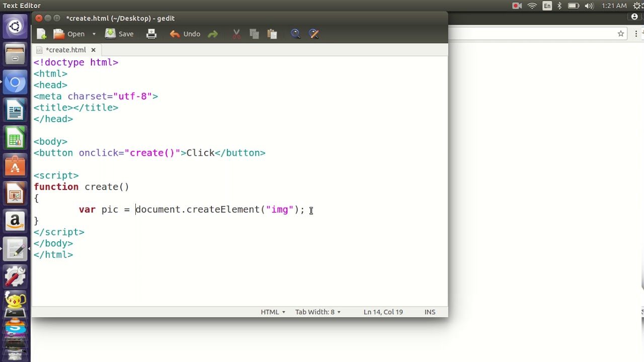Bookmark page with star in browser window
The height and width of the screenshot is (362, 644).
621,34
